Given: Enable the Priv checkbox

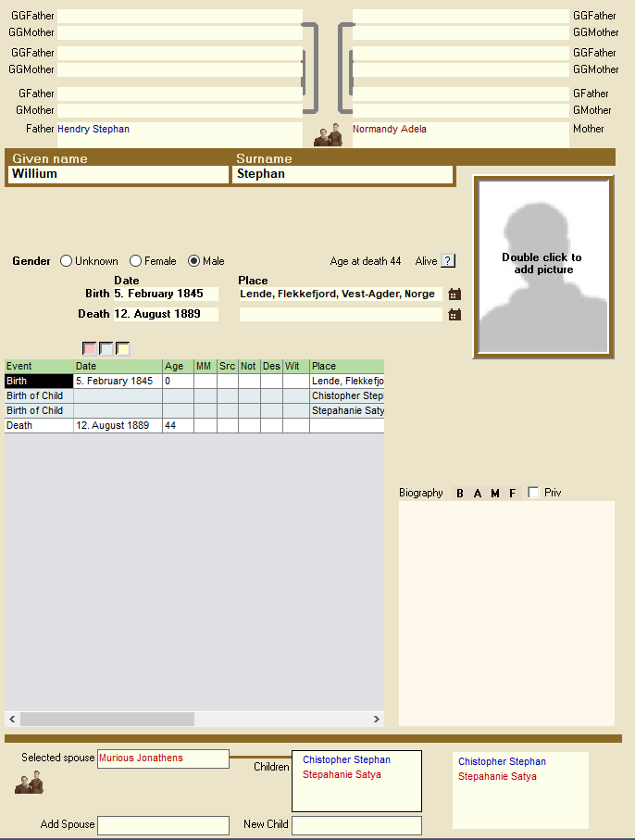Looking at the screenshot, I should pos(533,493).
